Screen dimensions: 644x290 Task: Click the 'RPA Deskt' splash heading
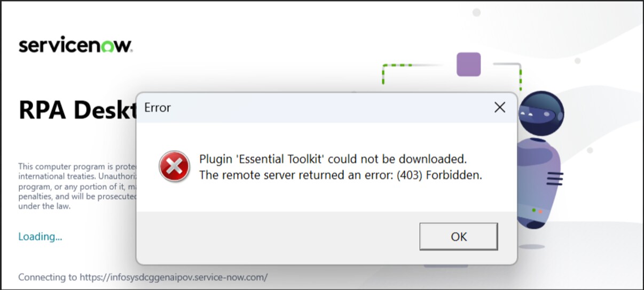click(75, 110)
